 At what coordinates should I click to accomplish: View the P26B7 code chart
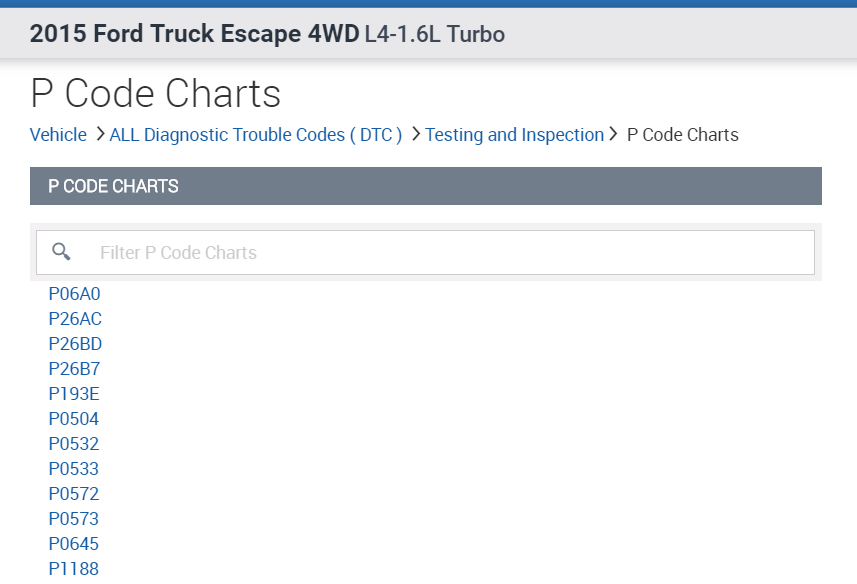75,369
